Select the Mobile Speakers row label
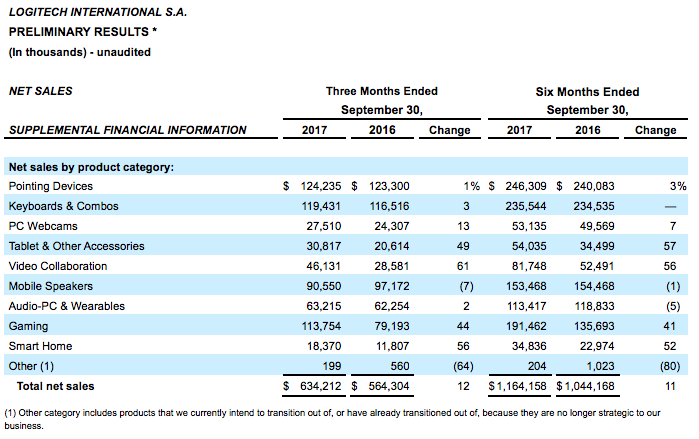699x439 pixels. pyautogui.click(x=50, y=286)
